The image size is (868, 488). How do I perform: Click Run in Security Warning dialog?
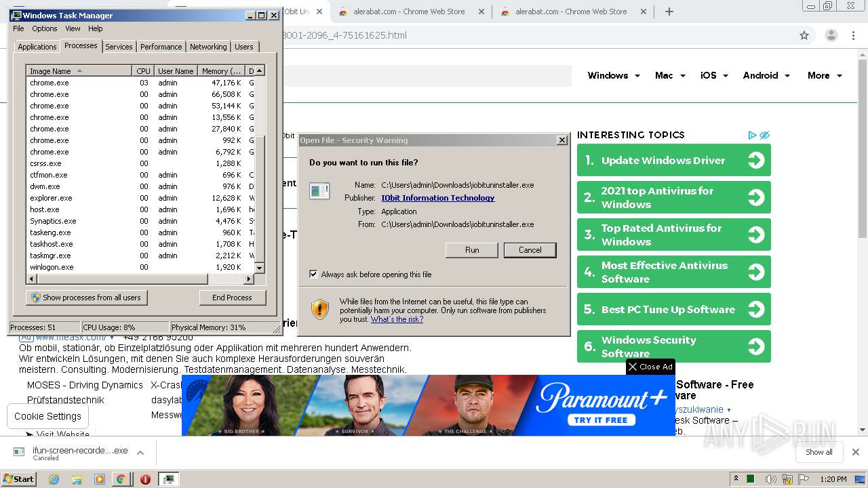click(472, 250)
